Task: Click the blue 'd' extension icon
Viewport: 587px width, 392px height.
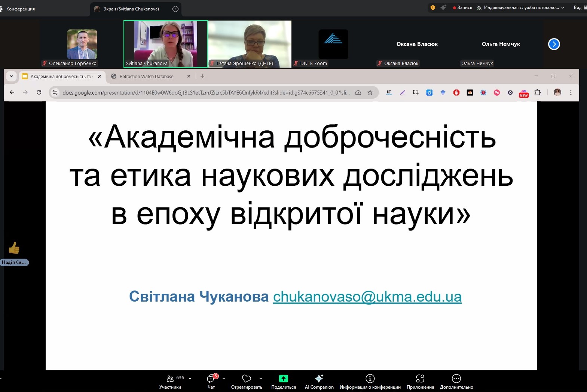Action: pos(429,92)
